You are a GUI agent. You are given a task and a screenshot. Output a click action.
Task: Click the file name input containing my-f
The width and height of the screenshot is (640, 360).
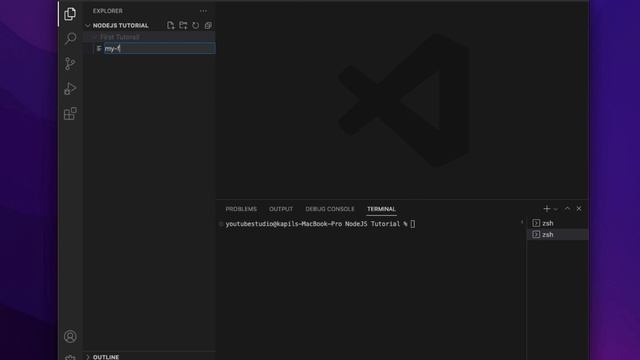pyautogui.click(x=160, y=49)
